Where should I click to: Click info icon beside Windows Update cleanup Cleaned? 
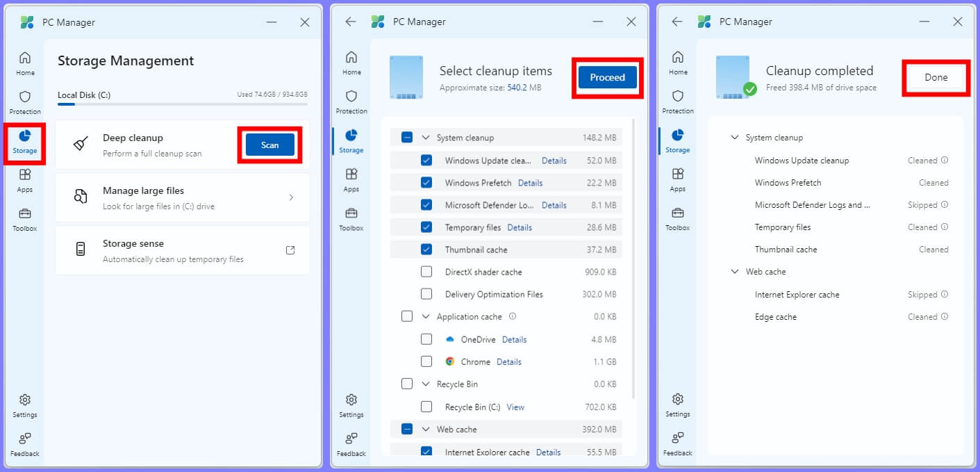[x=945, y=161]
